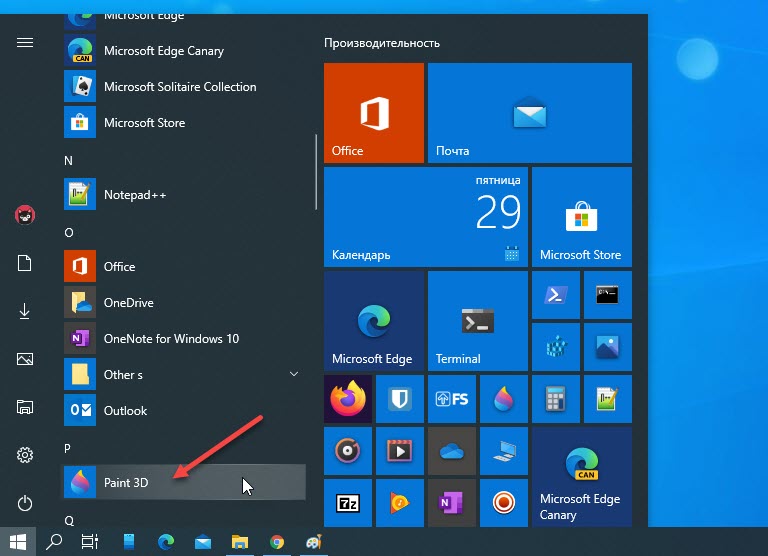Open Paint palette icon on taskbar

coord(313,542)
